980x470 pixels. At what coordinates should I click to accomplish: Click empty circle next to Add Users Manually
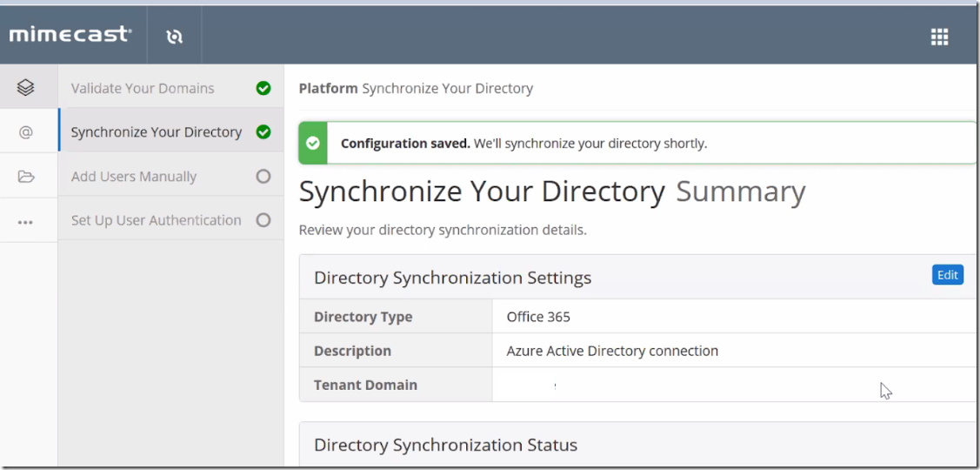(x=263, y=177)
